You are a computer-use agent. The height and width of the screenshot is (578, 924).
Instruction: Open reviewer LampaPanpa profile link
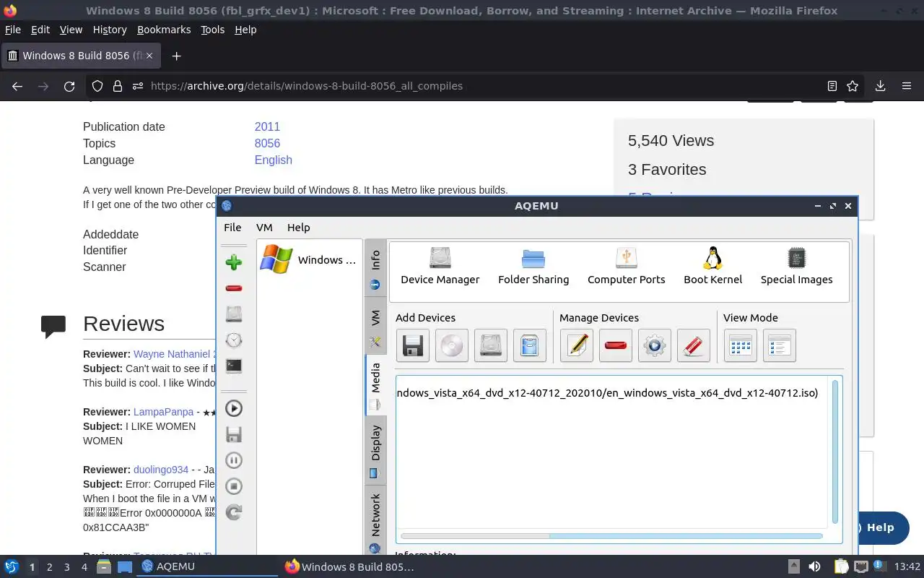tap(163, 412)
